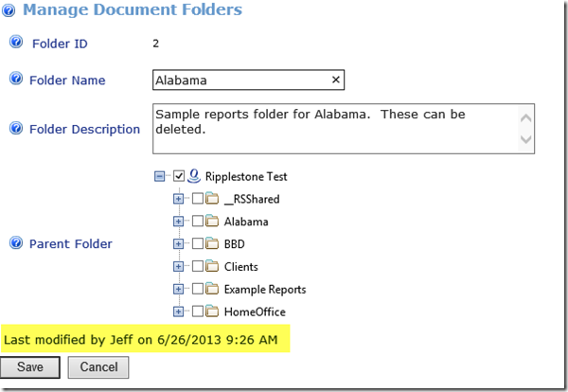Screen dimensions: 568x392
Task: Uncheck the Ripplestone Test checkbox
Action: click(x=179, y=175)
